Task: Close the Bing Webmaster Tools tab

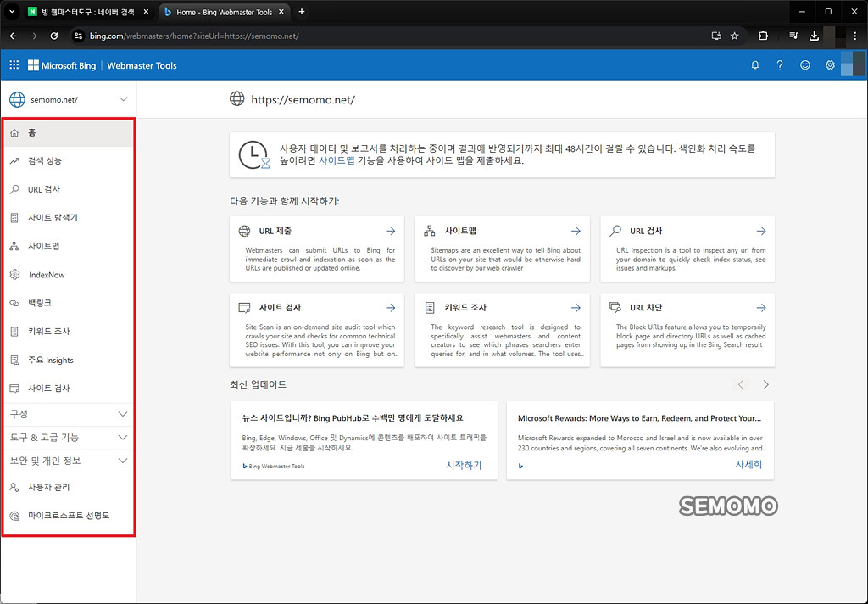Action: click(x=281, y=12)
